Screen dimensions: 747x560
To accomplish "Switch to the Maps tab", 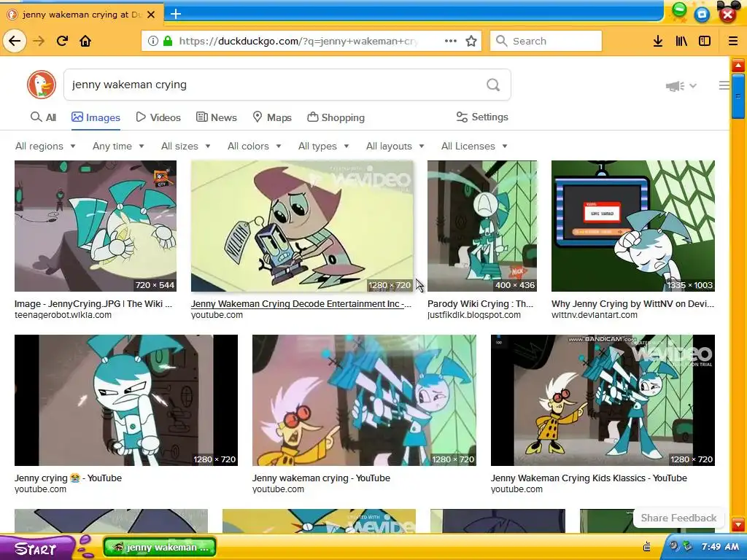I will click(x=272, y=117).
